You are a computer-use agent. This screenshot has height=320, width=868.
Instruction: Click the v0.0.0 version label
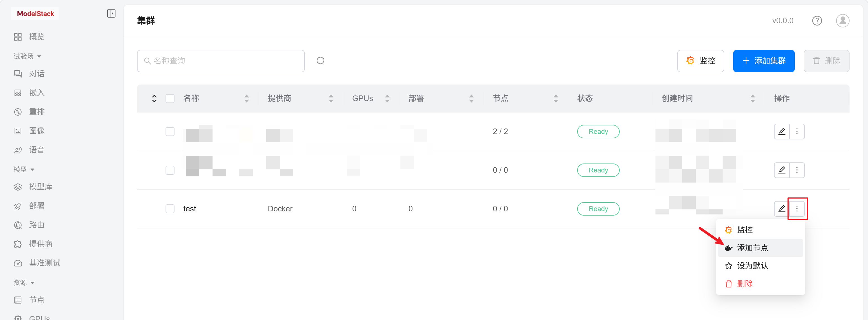pos(782,20)
